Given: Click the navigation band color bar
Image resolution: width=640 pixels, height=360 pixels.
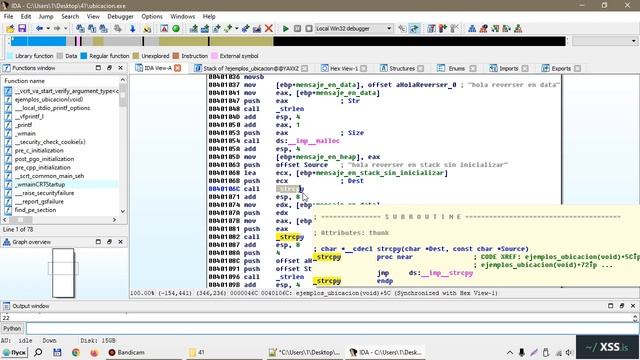Looking at the screenshot, I should [288, 41].
